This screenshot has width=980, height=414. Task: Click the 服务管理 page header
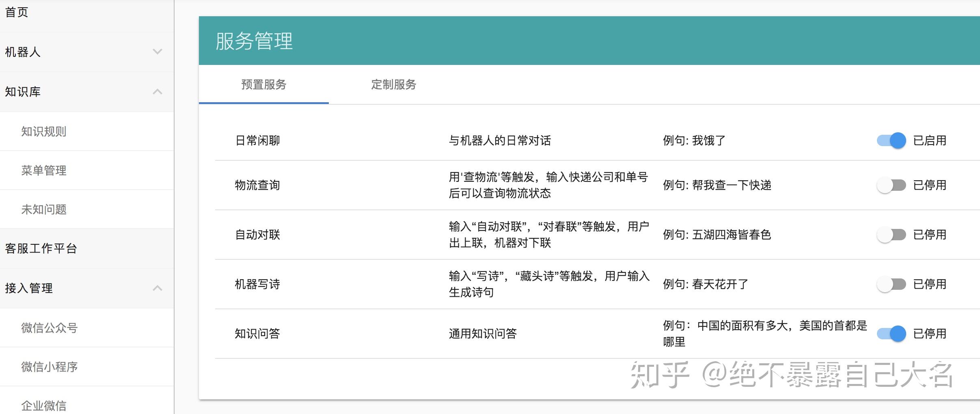click(254, 41)
